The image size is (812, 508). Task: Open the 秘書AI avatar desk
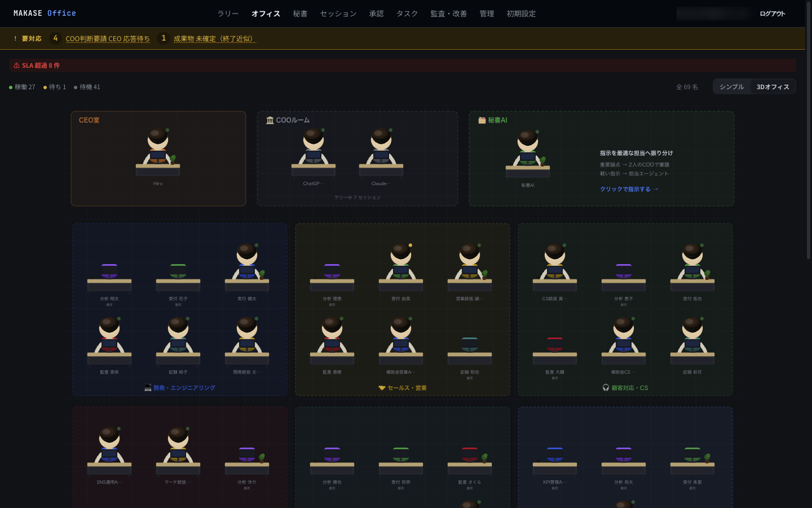(528, 159)
